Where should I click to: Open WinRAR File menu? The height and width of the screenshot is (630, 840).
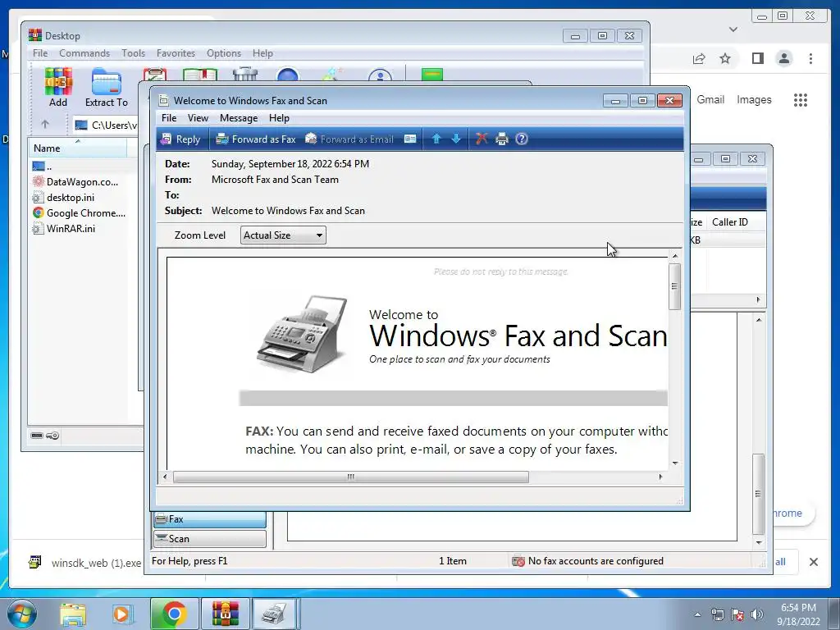[40, 53]
